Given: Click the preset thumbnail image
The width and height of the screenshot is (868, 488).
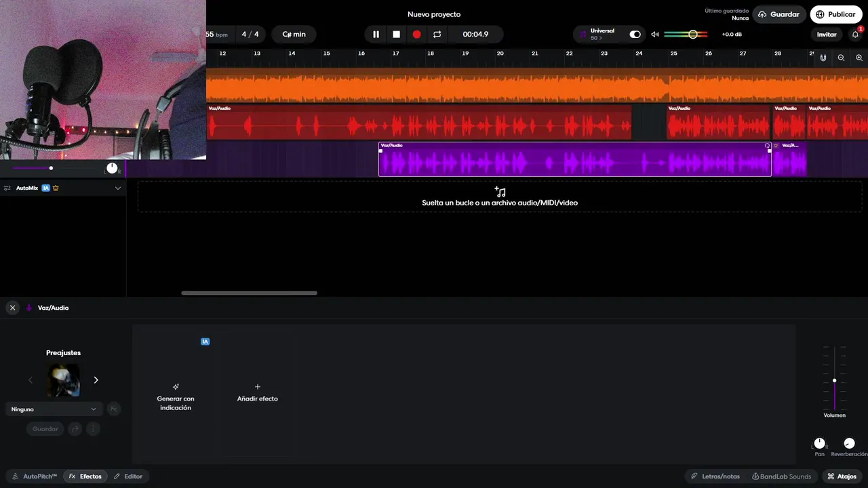Looking at the screenshot, I should (x=63, y=380).
